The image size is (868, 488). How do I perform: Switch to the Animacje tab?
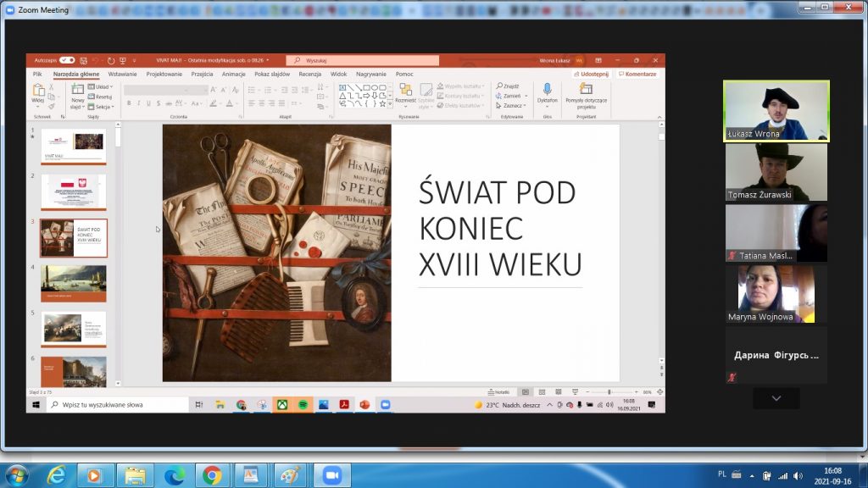pyautogui.click(x=233, y=74)
